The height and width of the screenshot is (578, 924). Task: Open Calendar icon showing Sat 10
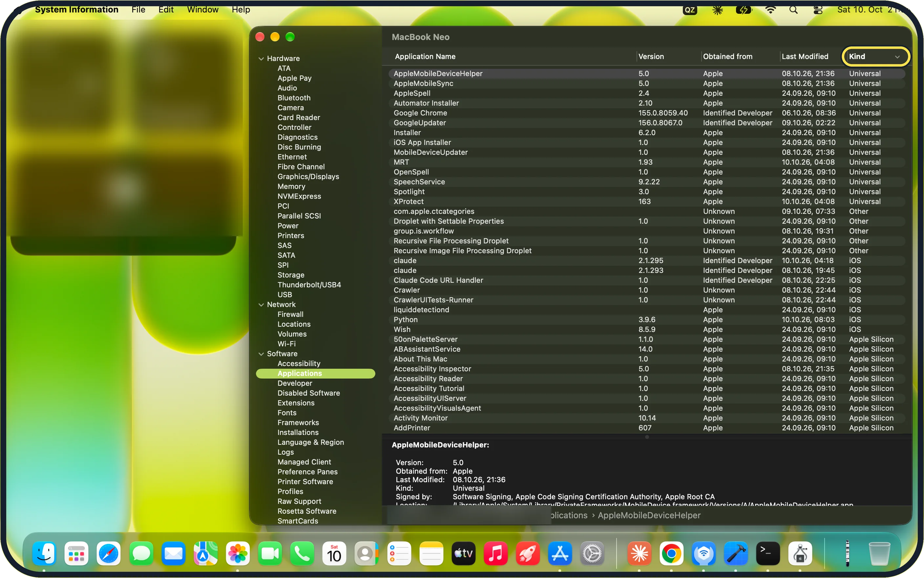pyautogui.click(x=334, y=553)
